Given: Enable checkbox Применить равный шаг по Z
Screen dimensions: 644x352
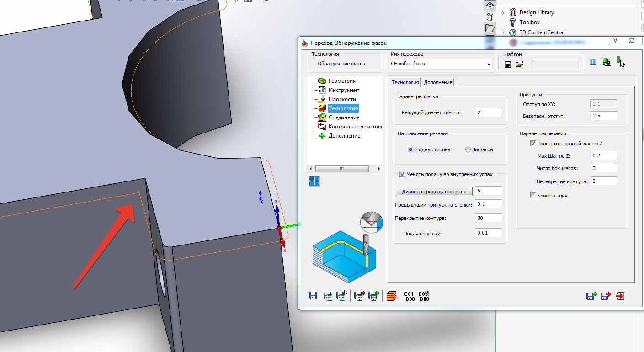Looking at the screenshot, I should 533,144.
